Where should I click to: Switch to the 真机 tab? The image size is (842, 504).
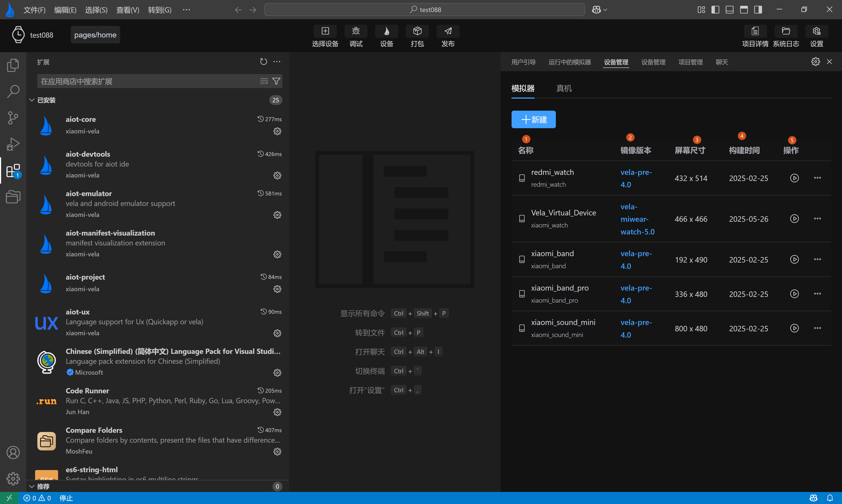tap(564, 88)
